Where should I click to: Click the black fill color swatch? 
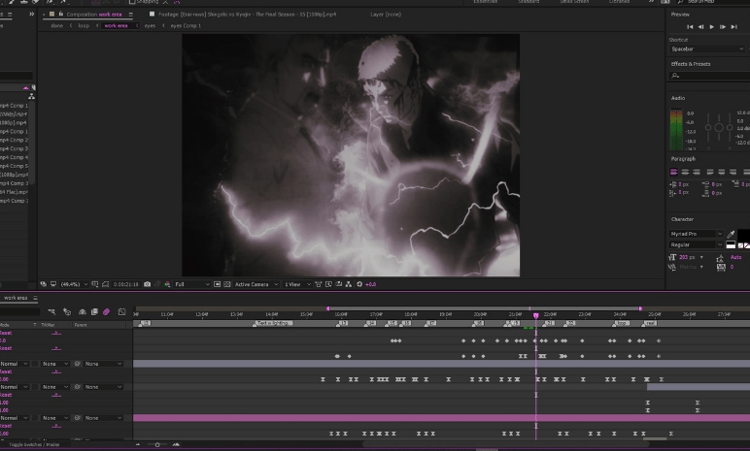pos(744,234)
